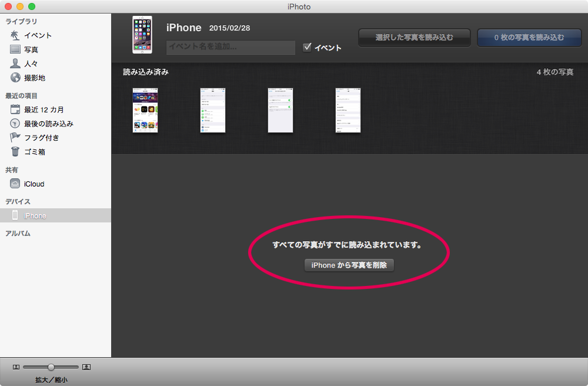Open ゴミ箱 in the sidebar

click(x=35, y=152)
